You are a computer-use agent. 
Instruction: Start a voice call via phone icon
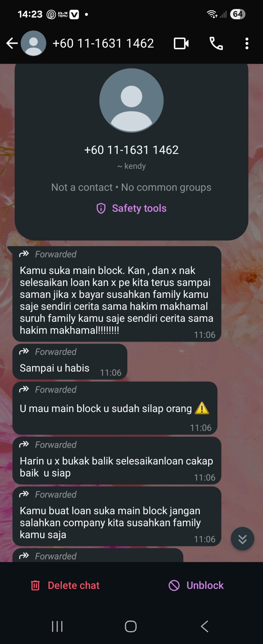[x=216, y=43]
